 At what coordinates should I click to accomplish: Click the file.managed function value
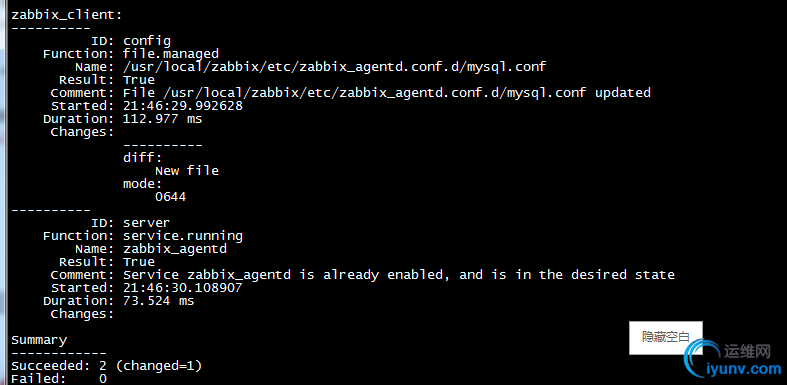coord(171,54)
